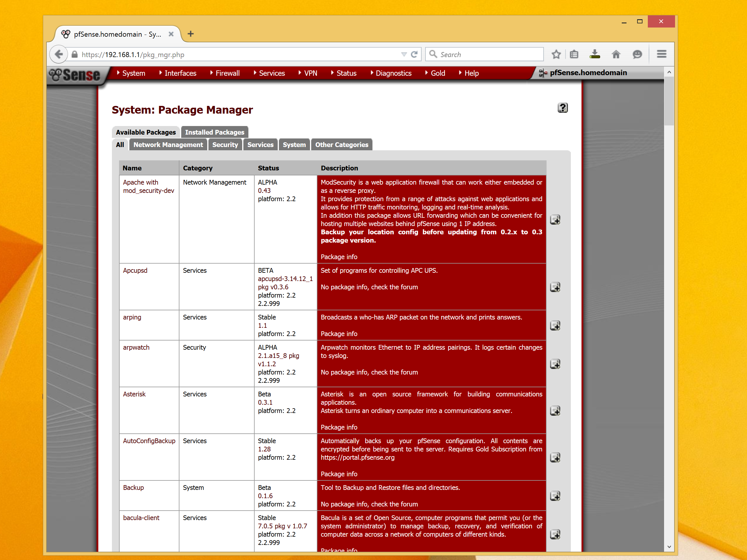Click the pfSense.homedomain hostname header
The image size is (747, 560).
588,72
